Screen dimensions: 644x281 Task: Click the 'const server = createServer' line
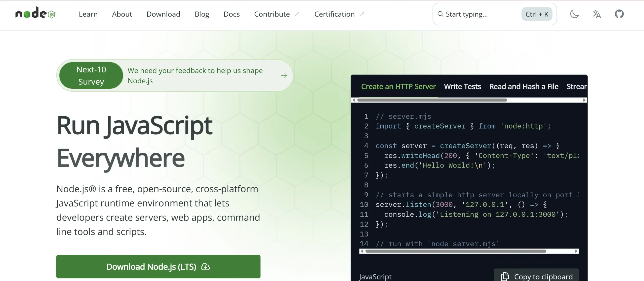coord(468,146)
